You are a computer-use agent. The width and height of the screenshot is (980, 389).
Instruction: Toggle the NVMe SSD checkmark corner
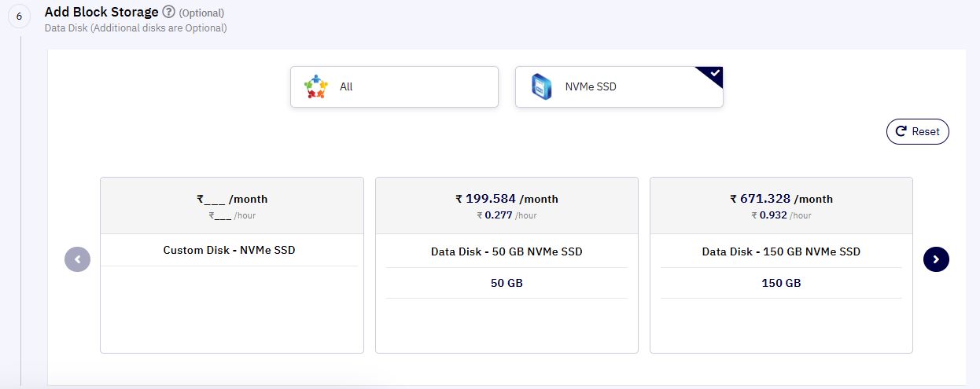(712, 75)
